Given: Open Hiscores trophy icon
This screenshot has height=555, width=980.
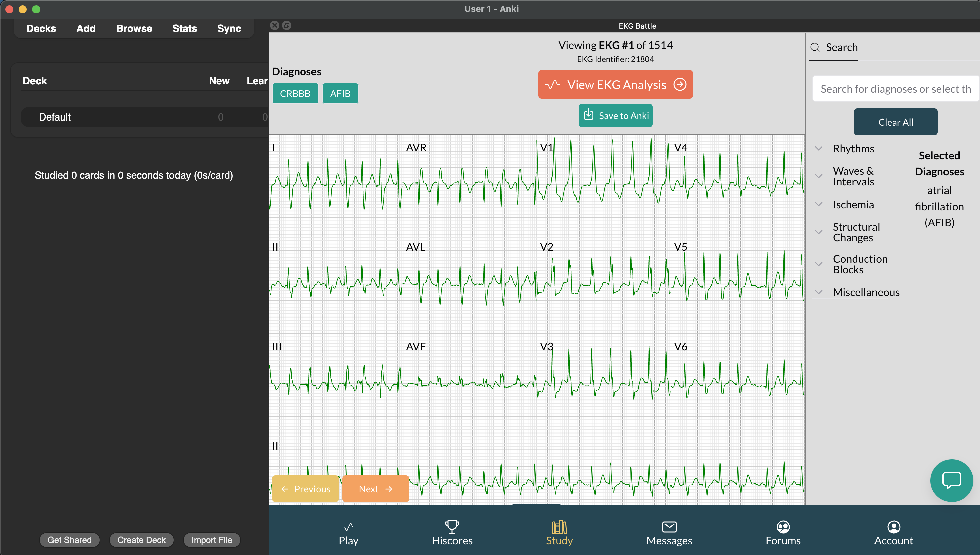Looking at the screenshot, I should [452, 527].
